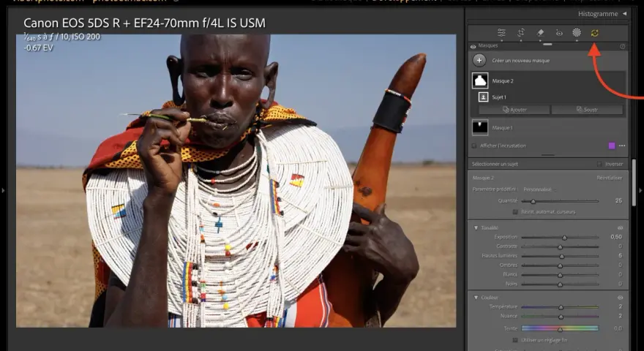644x351 pixels.
Task: Click the Contraste slider handle
Action: [x=560, y=247]
